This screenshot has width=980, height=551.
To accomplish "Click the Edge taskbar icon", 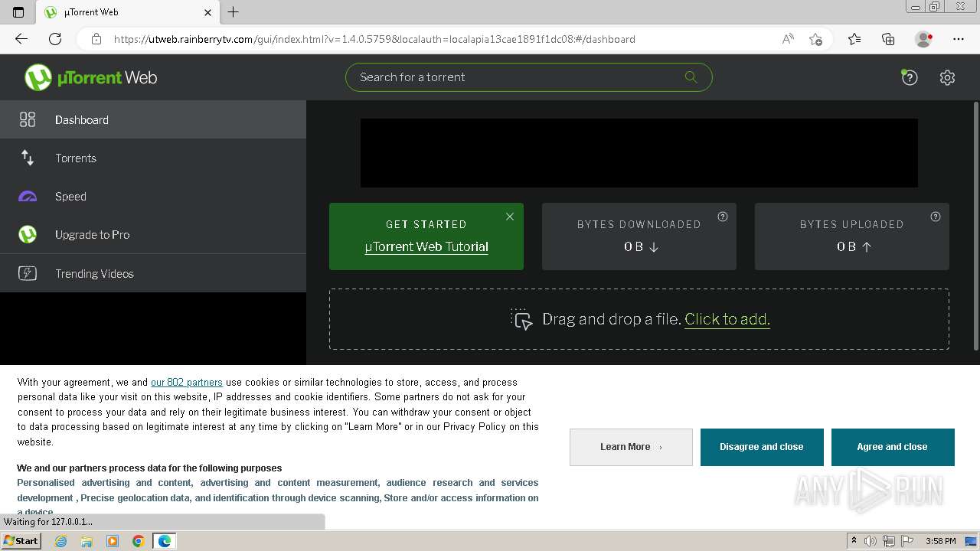I will pyautogui.click(x=165, y=541).
